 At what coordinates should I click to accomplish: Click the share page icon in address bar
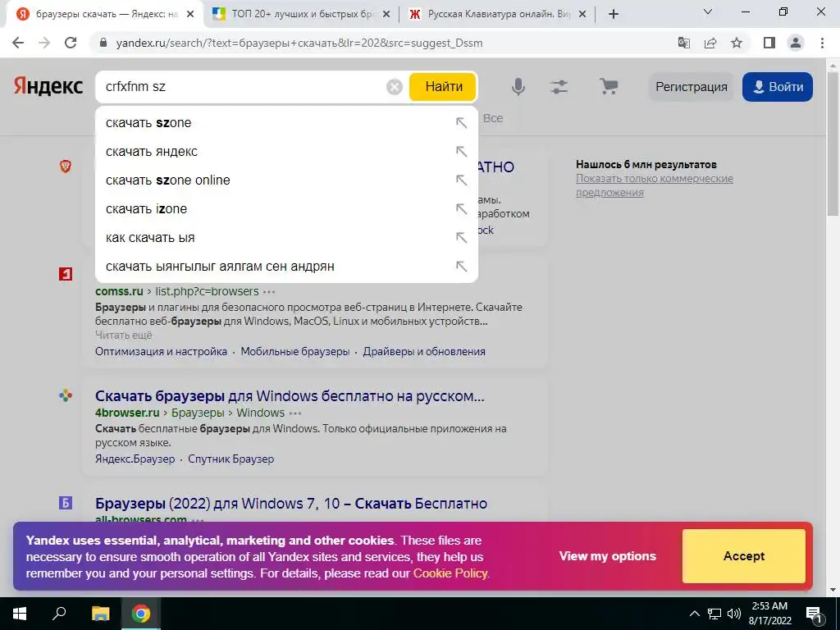coord(710,43)
